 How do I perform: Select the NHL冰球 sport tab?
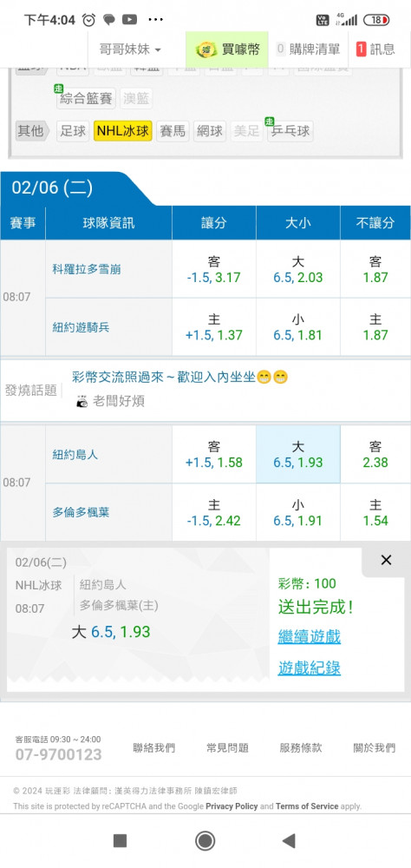(x=123, y=131)
